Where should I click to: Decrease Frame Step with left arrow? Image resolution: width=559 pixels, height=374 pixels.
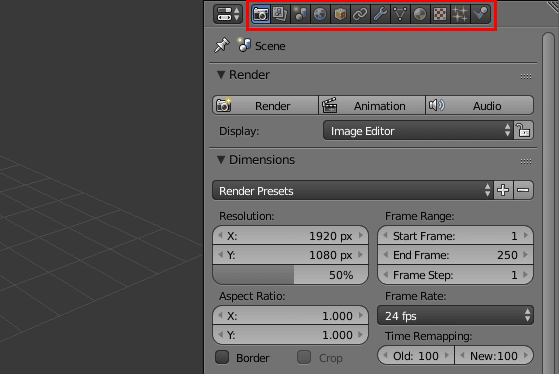(x=385, y=275)
